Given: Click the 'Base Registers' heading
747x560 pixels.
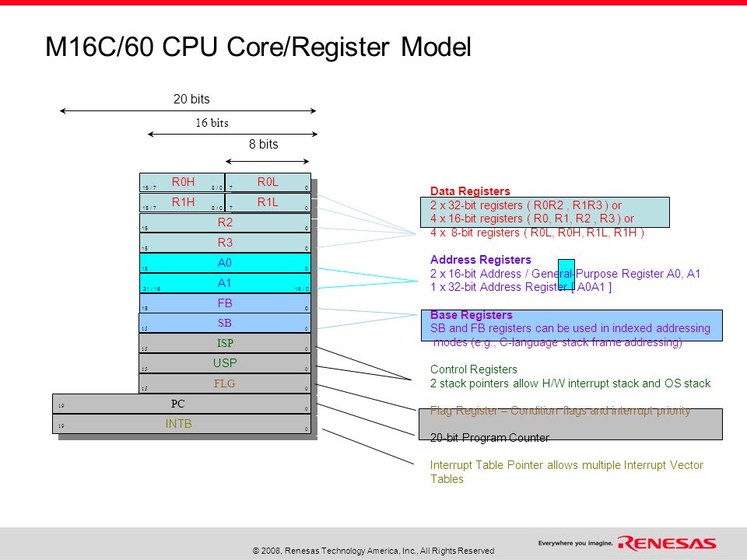Looking at the screenshot, I should pos(472,315).
